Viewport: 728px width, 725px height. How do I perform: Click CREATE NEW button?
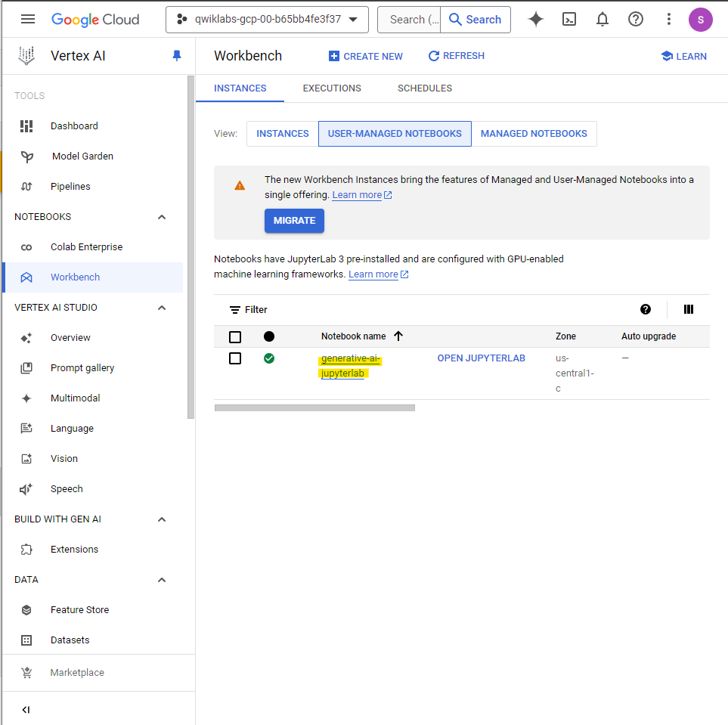tap(365, 56)
